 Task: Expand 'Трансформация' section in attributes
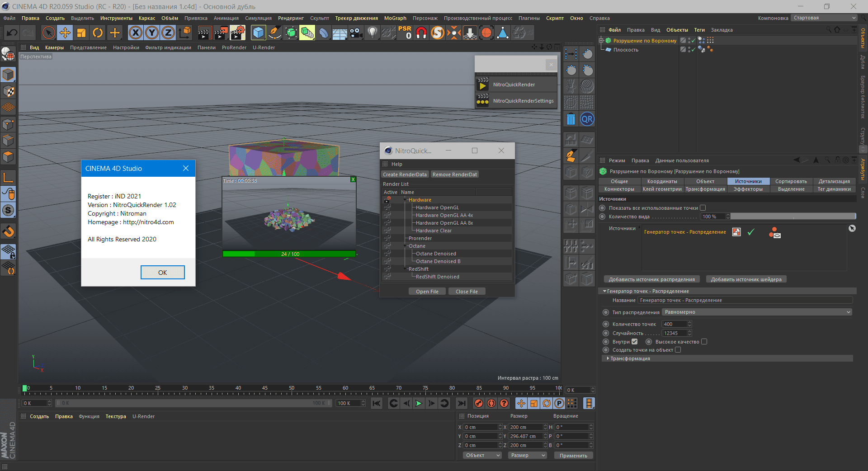[x=608, y=358]
